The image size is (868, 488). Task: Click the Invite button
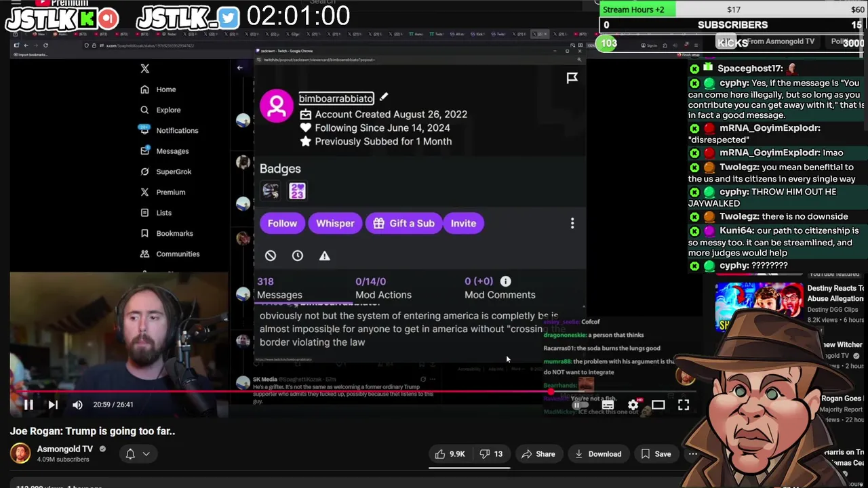[463, 223]
